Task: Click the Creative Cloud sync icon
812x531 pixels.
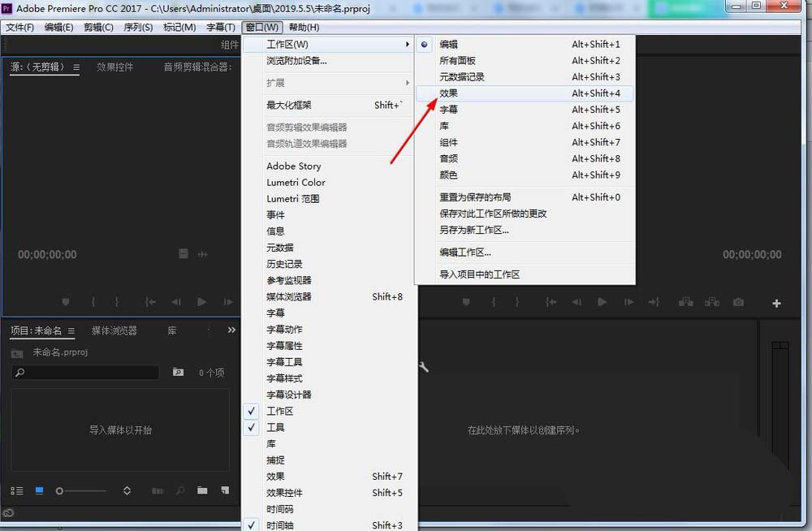Action: click(x=8, y=514)
